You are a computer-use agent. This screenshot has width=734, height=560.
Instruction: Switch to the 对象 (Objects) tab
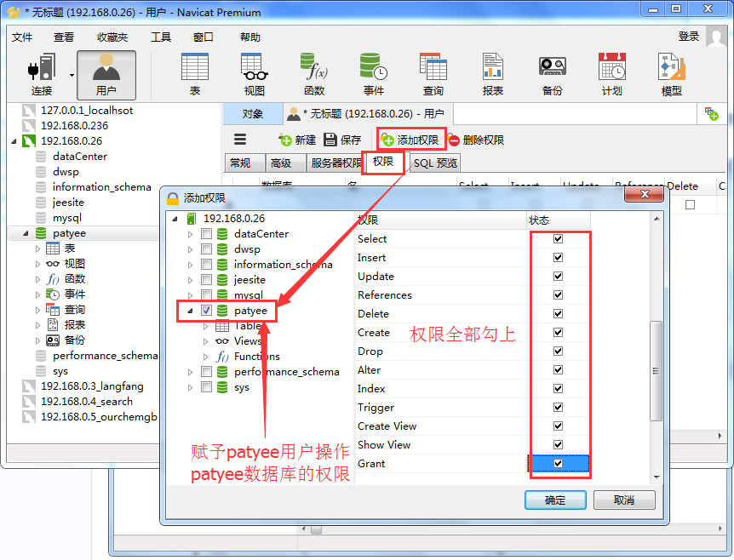253,114
